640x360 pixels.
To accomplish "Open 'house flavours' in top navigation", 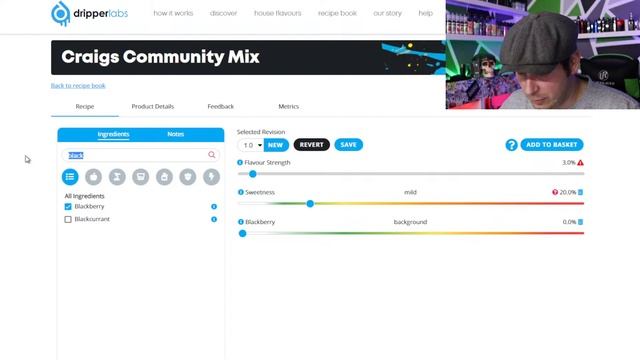I will (x=278, y=13).
